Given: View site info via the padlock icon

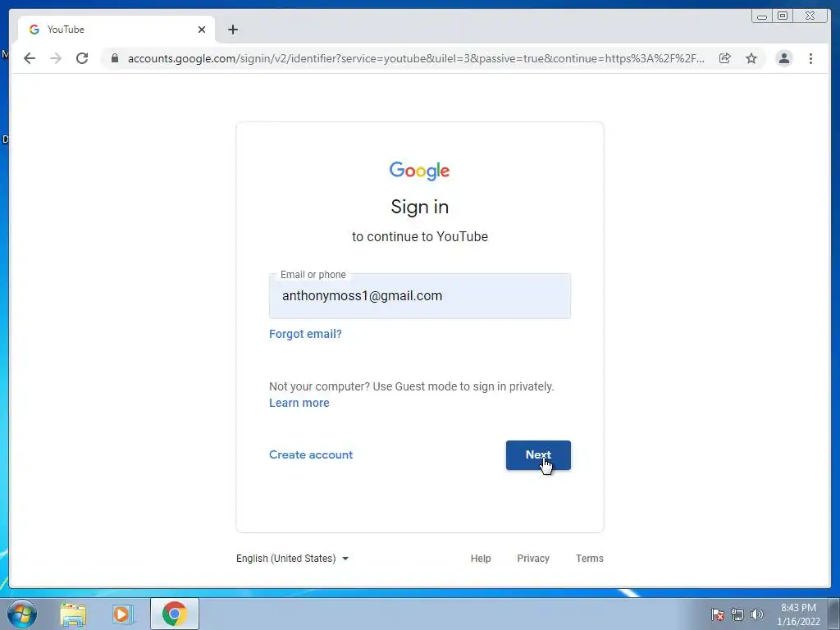Looking at the screenshot, I should click(x=115, y=58).
